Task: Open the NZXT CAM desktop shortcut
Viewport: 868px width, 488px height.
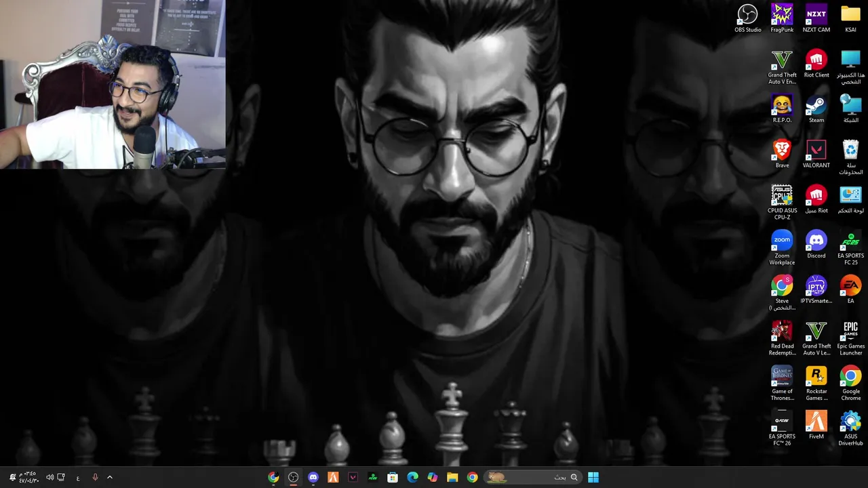Action: click(816, 19)
